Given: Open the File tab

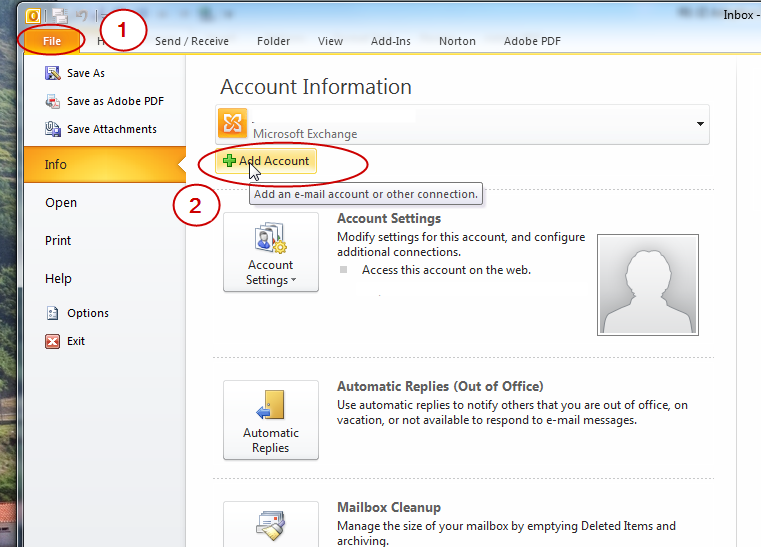Looking at the screenshot, I should pos(51,41).
